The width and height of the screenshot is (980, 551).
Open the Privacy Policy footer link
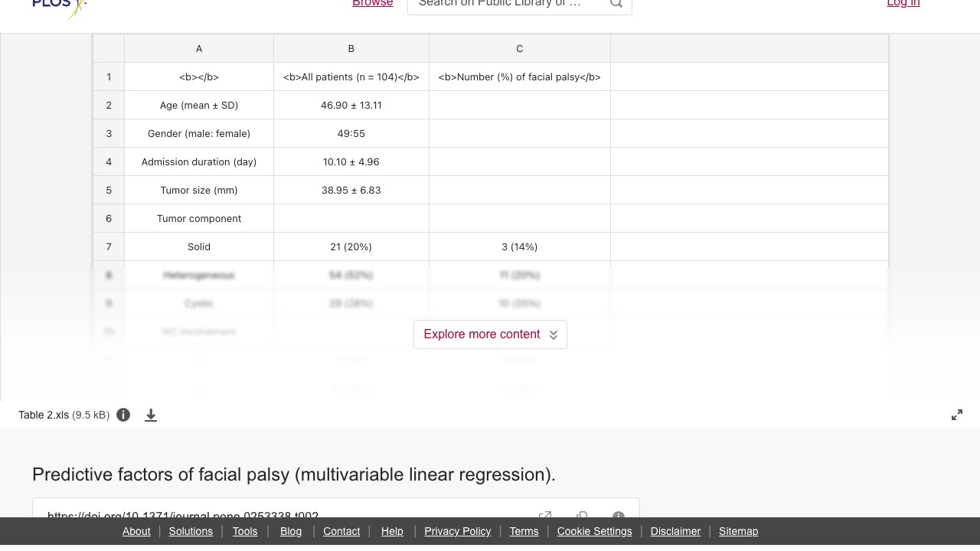tap(458, 531)
